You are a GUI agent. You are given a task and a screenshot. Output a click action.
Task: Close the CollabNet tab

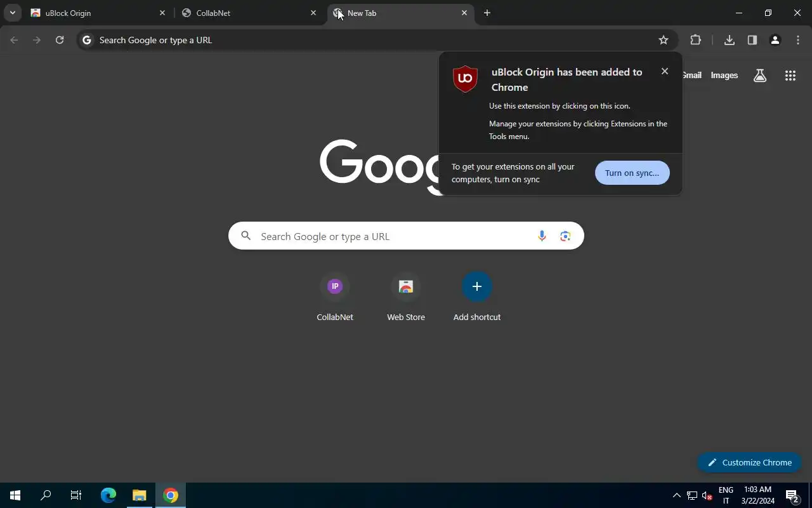313,13
